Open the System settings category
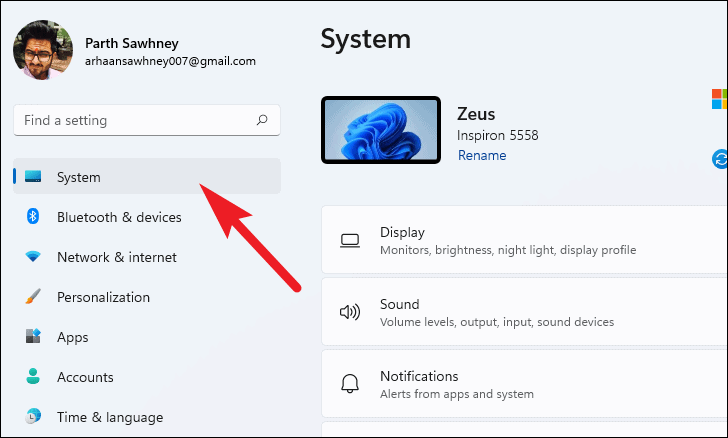 [x=147, y=177]
